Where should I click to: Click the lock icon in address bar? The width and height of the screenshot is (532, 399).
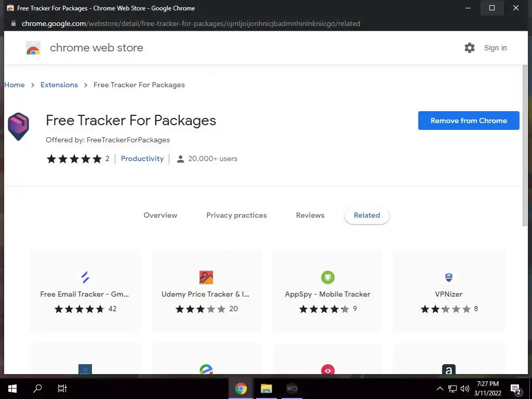(13, 23)
